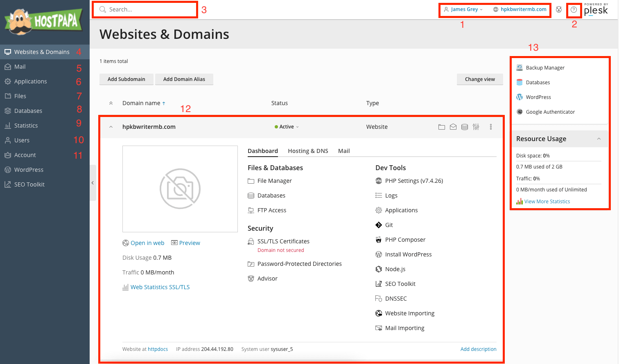Open the Mail tab of the domain dashboard

pos(343,151)
